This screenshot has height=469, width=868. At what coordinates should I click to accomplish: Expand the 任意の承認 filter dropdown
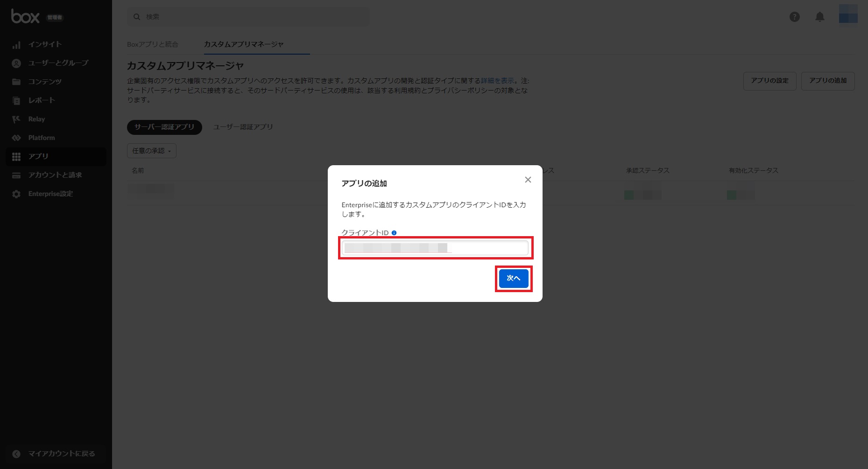click(x=151, y=151)
